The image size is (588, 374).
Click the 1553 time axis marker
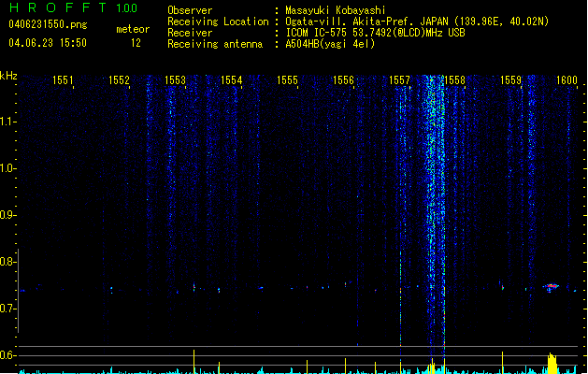click(x=175, y=80)
